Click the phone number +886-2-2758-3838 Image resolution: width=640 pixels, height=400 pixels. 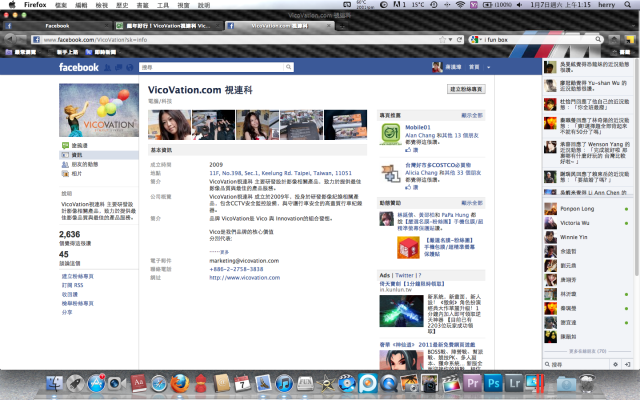pyautogui.click(x=236, y=269)
